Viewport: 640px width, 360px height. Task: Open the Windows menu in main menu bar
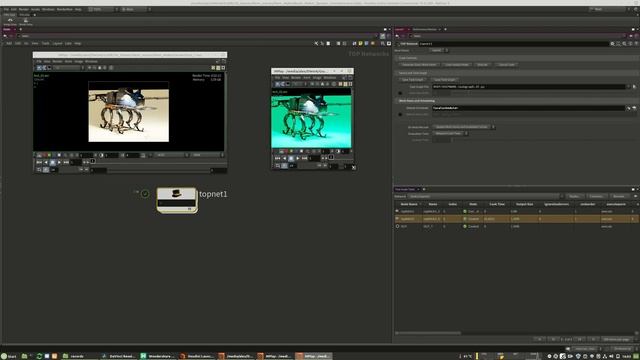(48, 9)
